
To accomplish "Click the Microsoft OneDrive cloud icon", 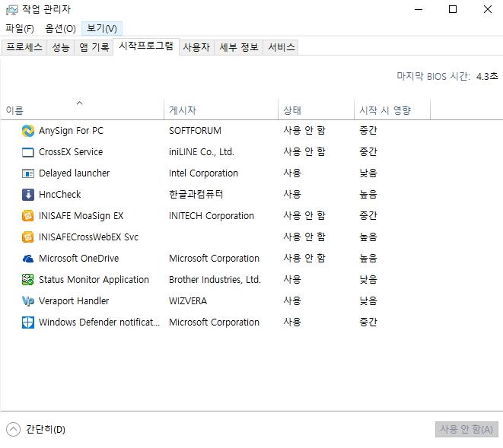I will 28,259.
